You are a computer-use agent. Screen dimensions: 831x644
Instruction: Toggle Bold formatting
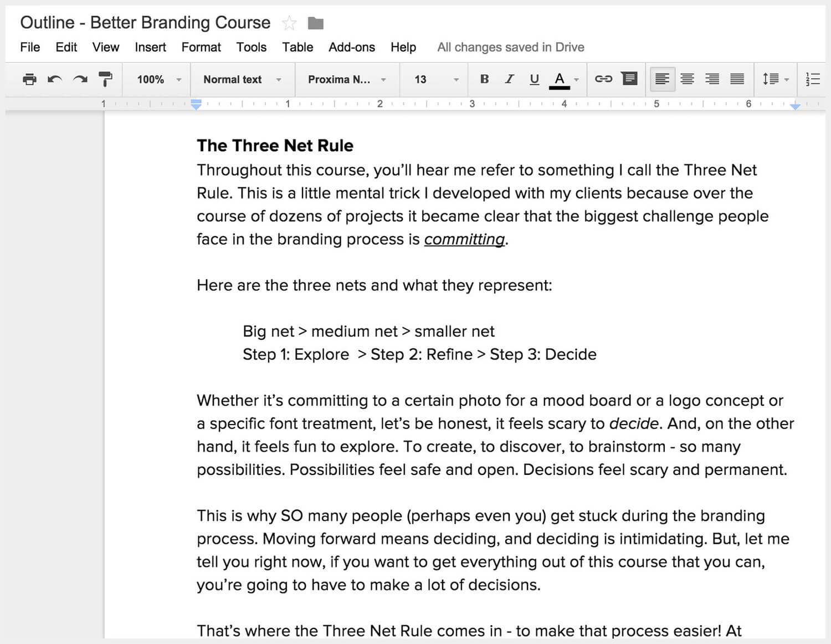[x=484, y=79]
